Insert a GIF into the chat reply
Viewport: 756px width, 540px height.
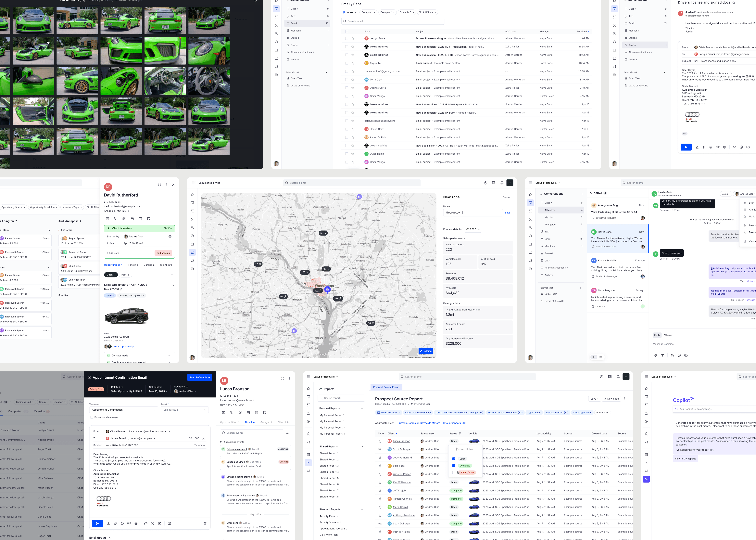tap(718, 147)
